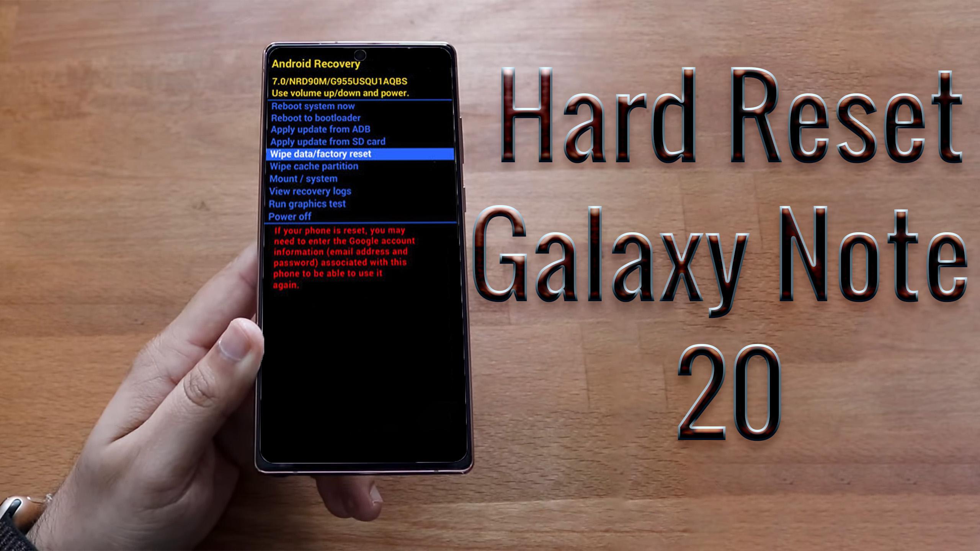Select Wipe cache partition option

point(314,166)
